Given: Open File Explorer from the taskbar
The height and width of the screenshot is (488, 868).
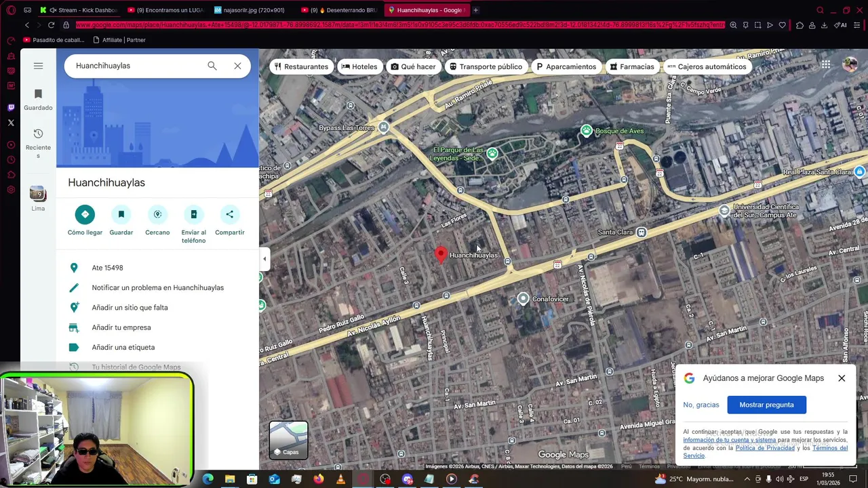Looking at the screenshot, I should point(230,479).
